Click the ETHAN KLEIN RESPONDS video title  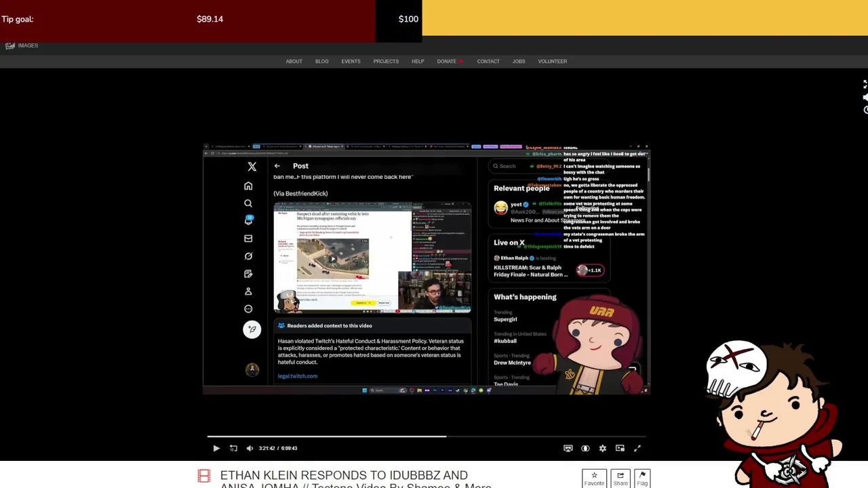pyautogui.click(x=355, y=480)
